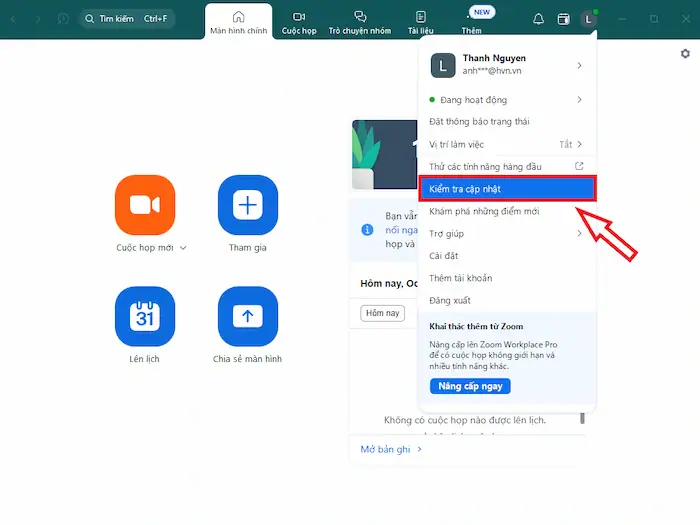Click the profile avatar in the top bar
Screen dimensions: 700x525
589,19
